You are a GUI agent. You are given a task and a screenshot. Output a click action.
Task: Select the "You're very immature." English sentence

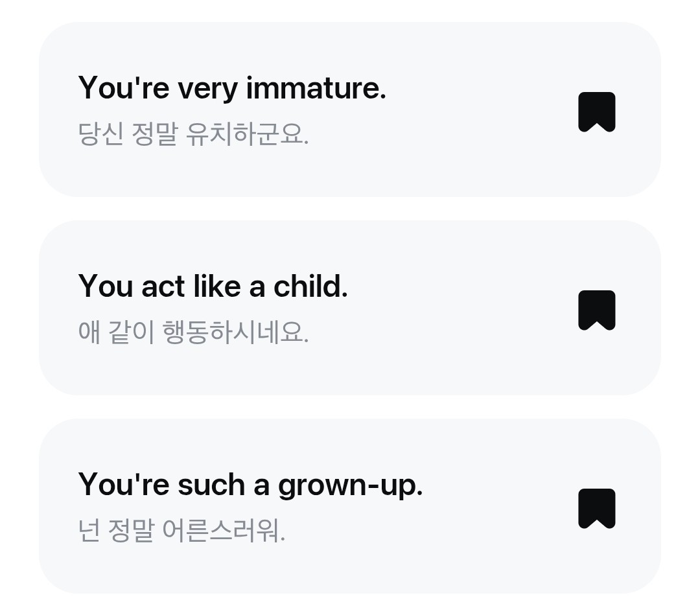point(231,87)
